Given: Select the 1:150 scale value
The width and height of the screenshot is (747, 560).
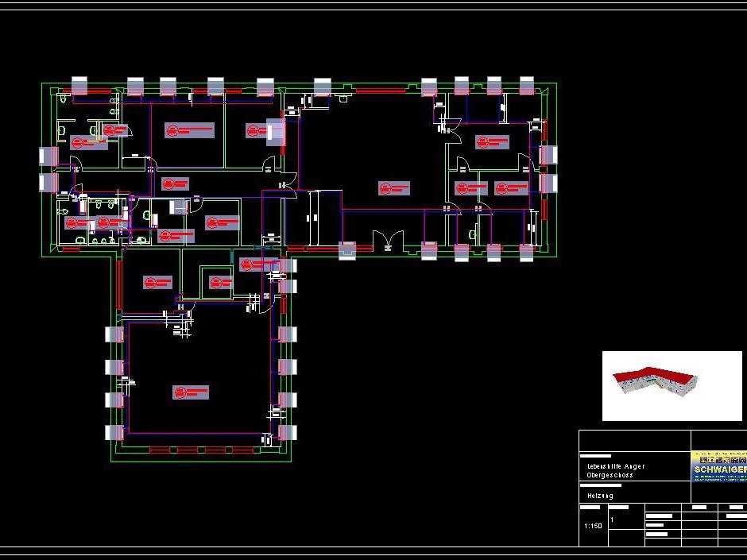Looking at the screenshot, I should (593, 526).
